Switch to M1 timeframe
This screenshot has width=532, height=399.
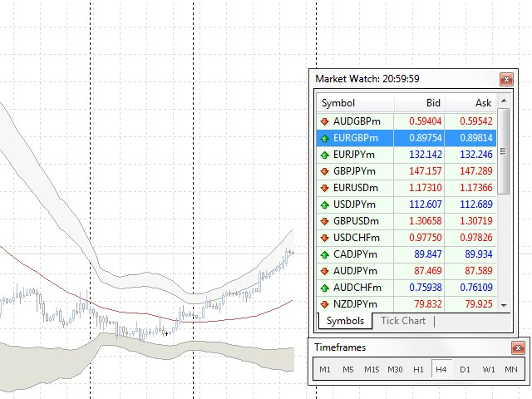[325, 369]
